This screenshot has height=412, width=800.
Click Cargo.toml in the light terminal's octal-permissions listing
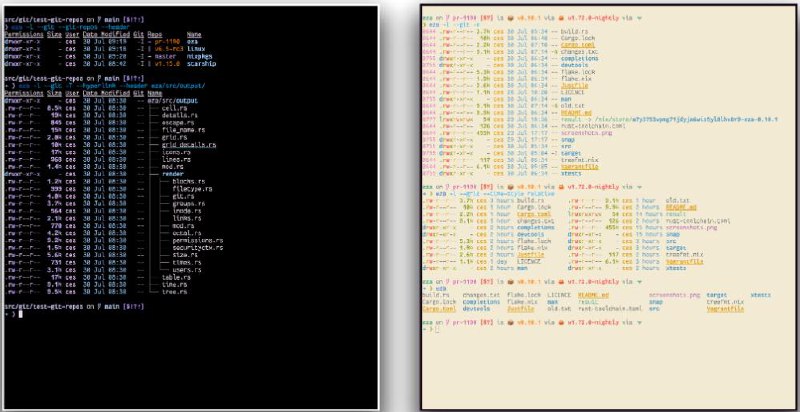point(577,45)
